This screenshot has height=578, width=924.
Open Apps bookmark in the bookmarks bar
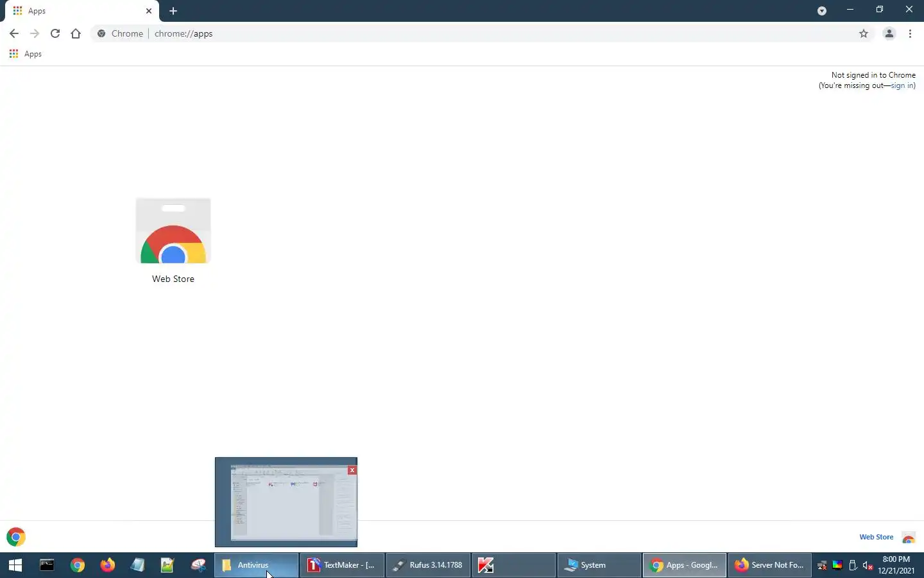tap(26, 54)
